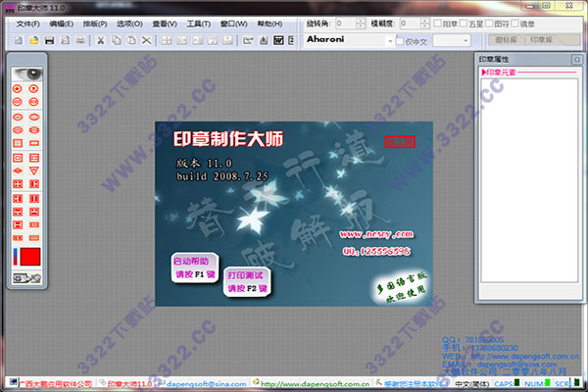
Task: Decrease the 旋转角 value with down arrow
Action: click(x=360, y=26)
